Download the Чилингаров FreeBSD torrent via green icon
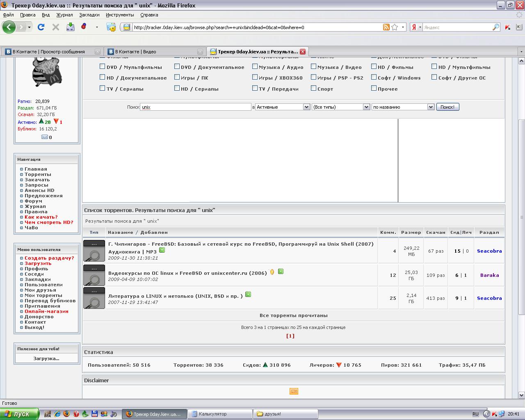This screenshot has width=525, height=420. click(x=162, y=250)
